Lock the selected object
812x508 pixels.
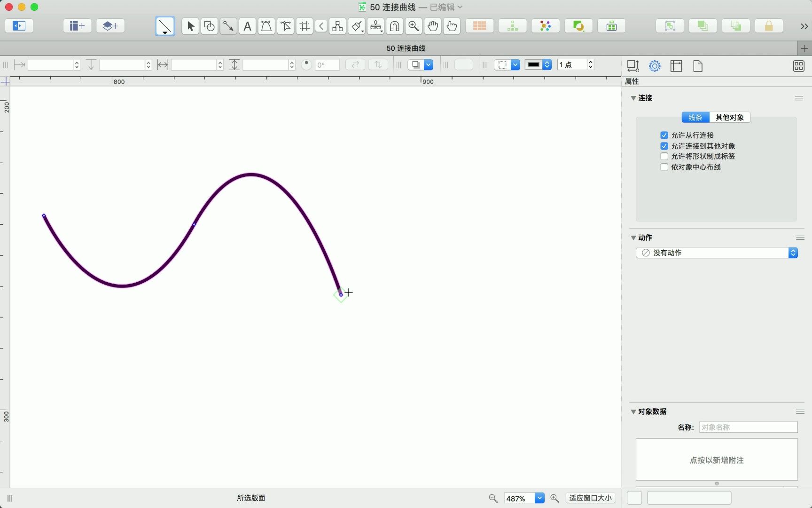point(769,26)
